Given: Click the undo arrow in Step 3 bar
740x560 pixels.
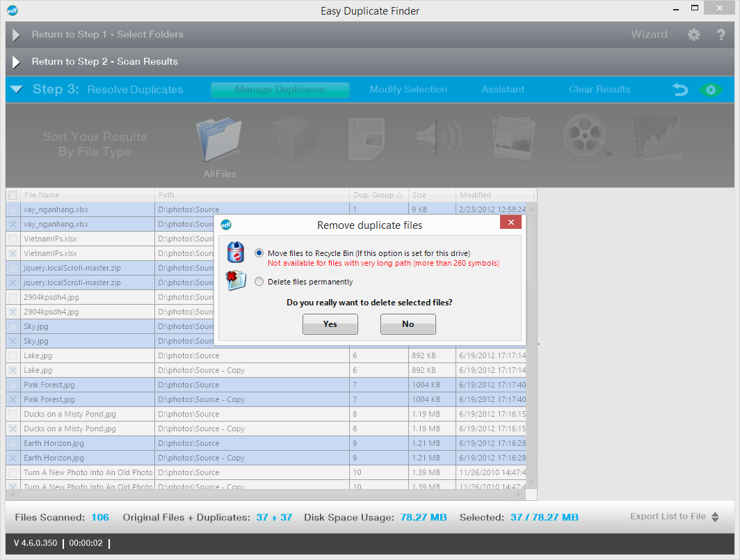Looking at the screenshot, I should (679, 89).
